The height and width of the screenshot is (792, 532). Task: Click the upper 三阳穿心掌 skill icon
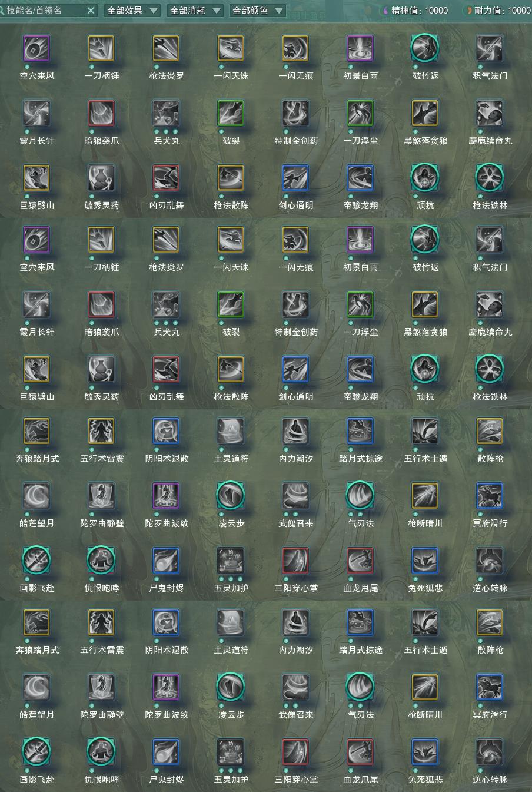[295, 561]
